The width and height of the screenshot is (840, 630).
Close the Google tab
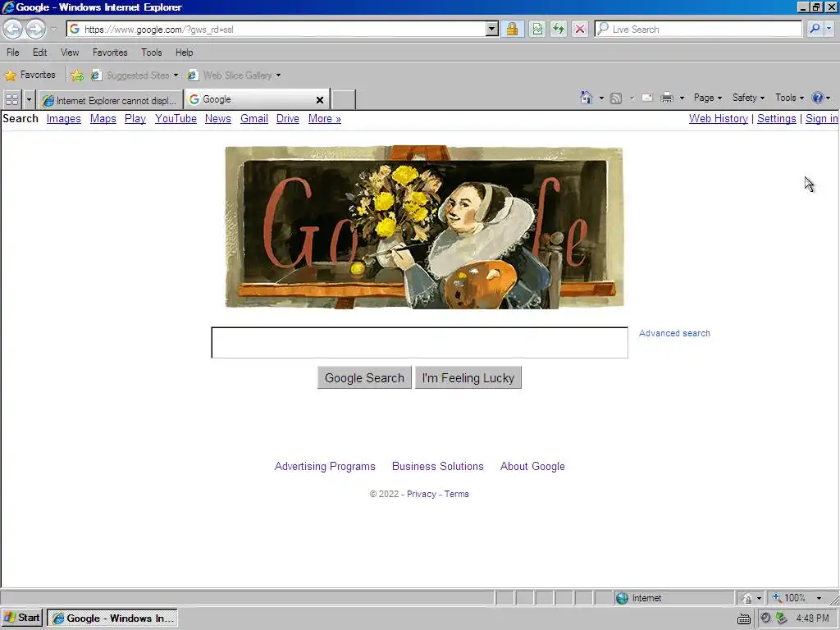click(x=320, y=100)
